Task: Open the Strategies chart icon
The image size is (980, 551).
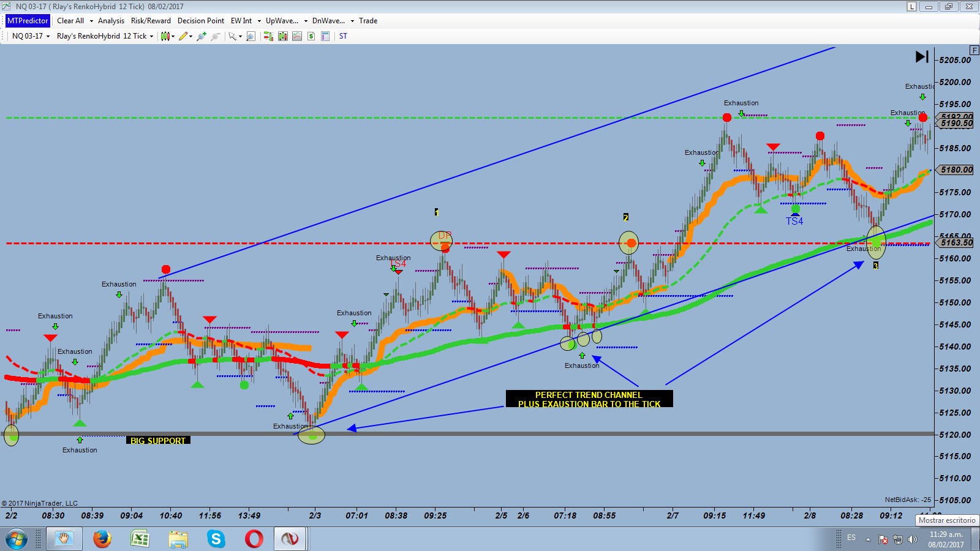Action: (296, 36)
